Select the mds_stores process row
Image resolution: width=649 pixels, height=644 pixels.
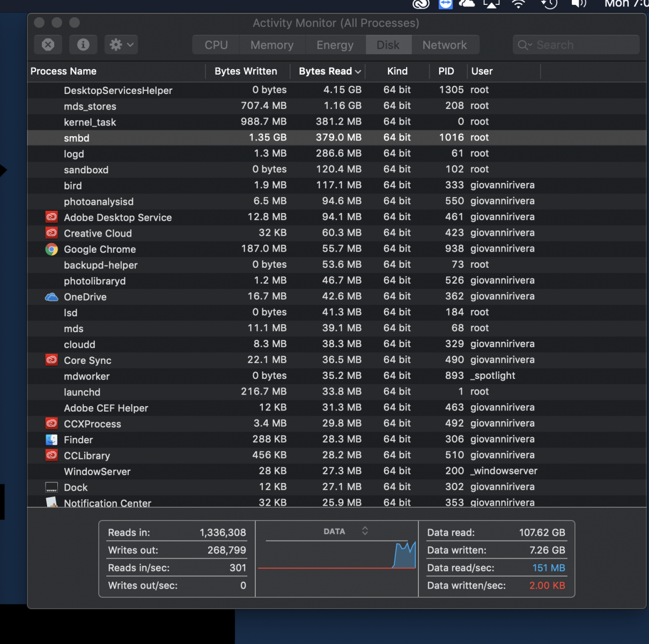pos(337,106)
